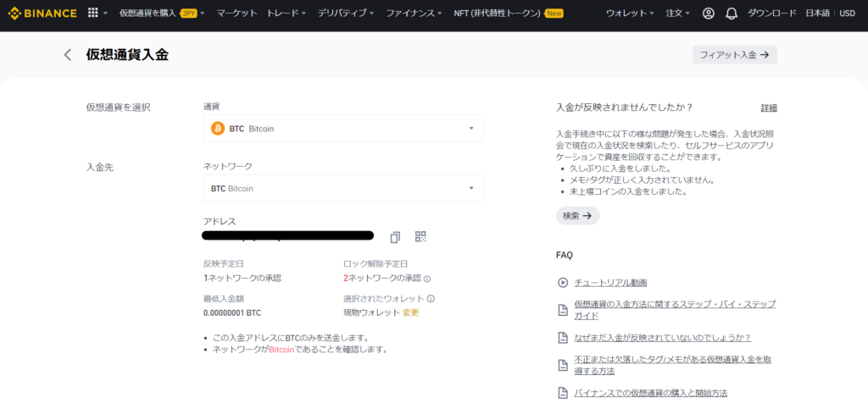The image size is (868, 409).
Task: Go back with the left chevron arrow
Action: click(68, 55)
